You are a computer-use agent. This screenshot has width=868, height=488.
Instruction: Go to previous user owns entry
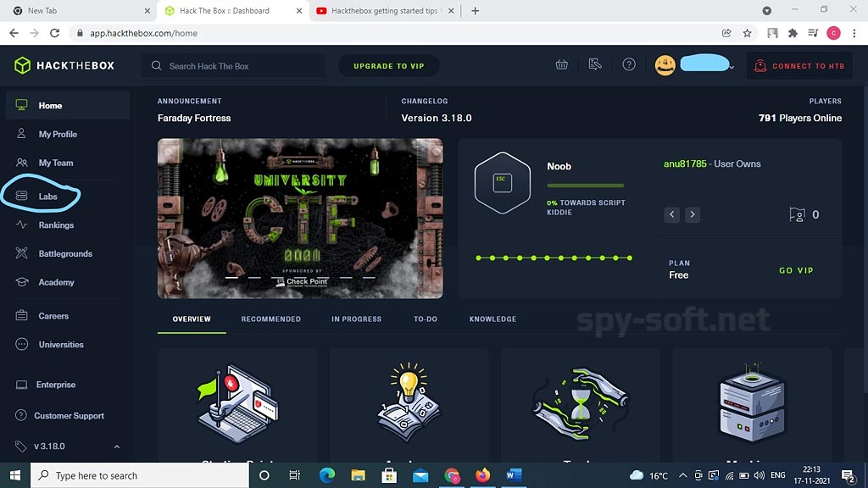[671, 214]
